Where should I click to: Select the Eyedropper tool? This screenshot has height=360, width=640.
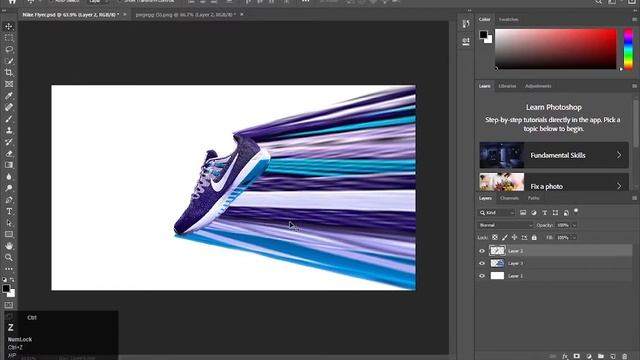pyautogui.click(x=9, y=96)
